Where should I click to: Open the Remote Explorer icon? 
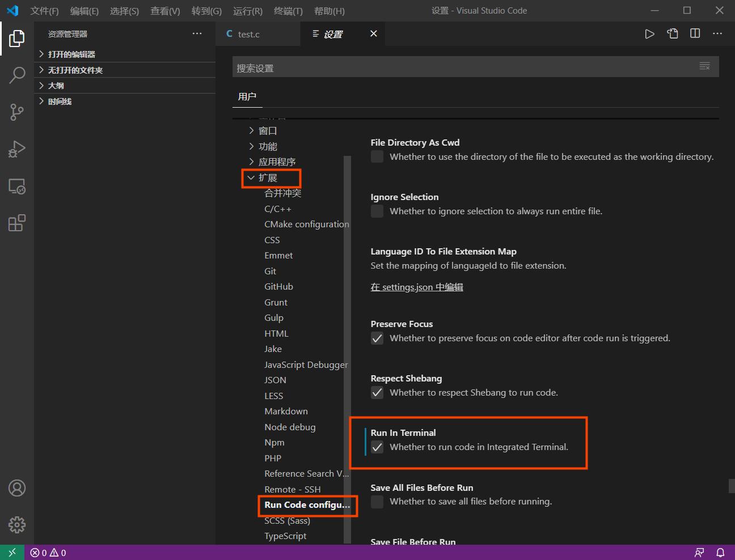(x=16, y=186)
